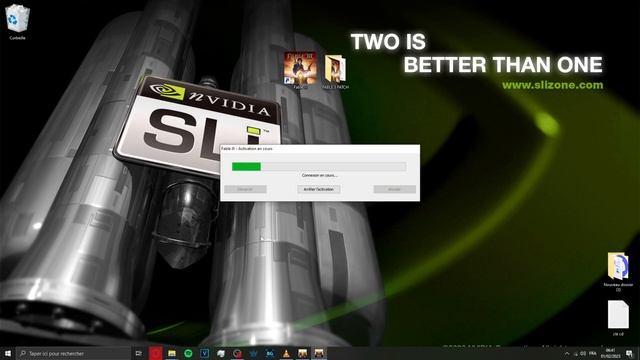Click the disabled left button in the activation dialog

[x=245, y=189]
